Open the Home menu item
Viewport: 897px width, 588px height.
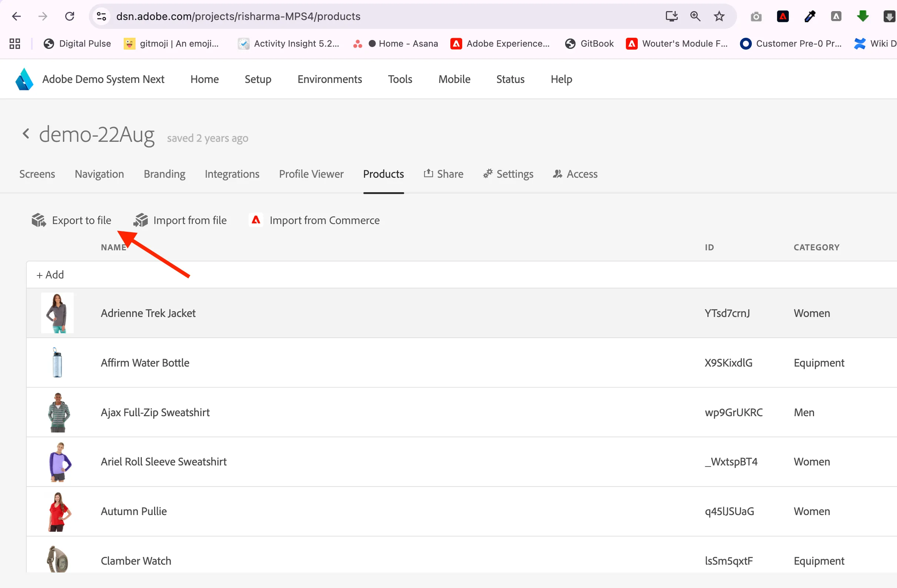pyautogui.click(x=205, y=79)
